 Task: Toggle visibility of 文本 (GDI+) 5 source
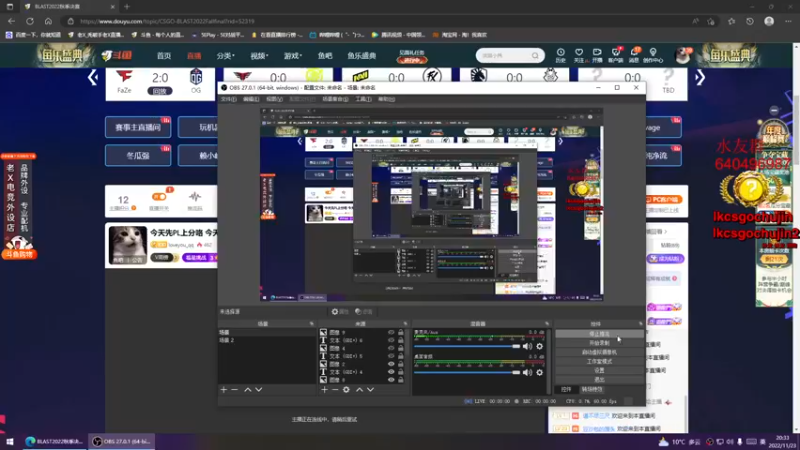[x=391, y=356]
